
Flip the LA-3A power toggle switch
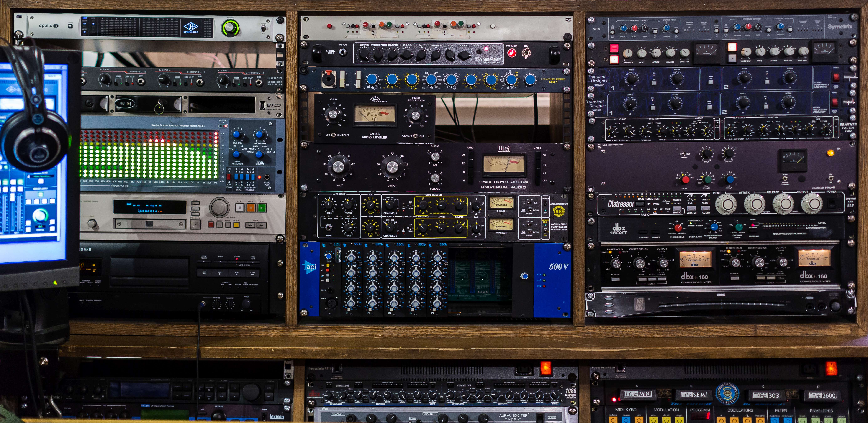tap(416, 136)
